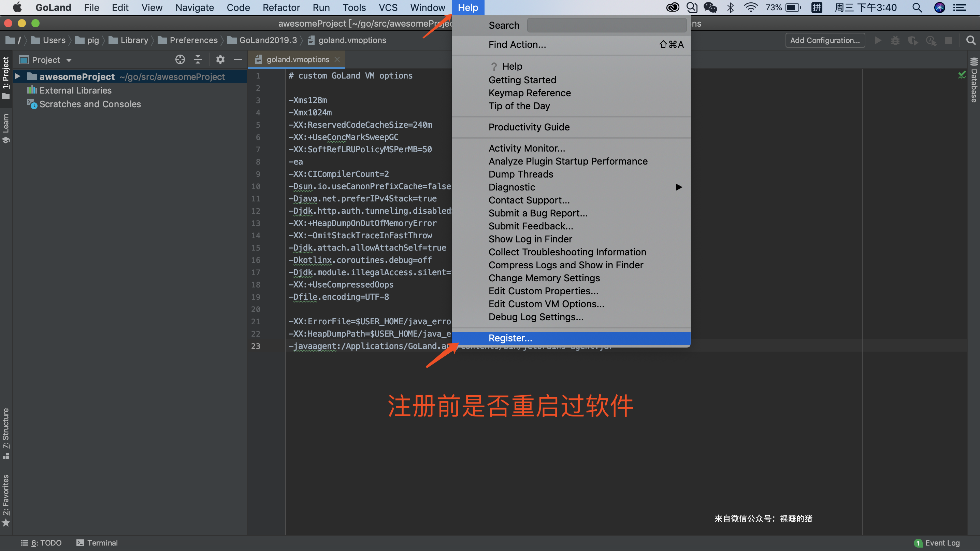Hide the Project panel with minus icon
The width and height of the screenshot is (980, 551).
[238, 59]
